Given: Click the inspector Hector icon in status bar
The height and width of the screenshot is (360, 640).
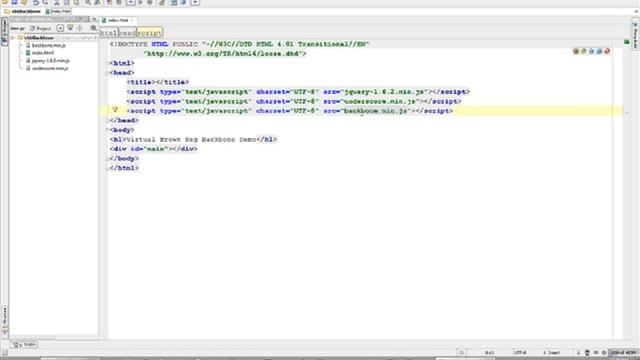Looking at the screenshot, I should [x=587, y=353].
